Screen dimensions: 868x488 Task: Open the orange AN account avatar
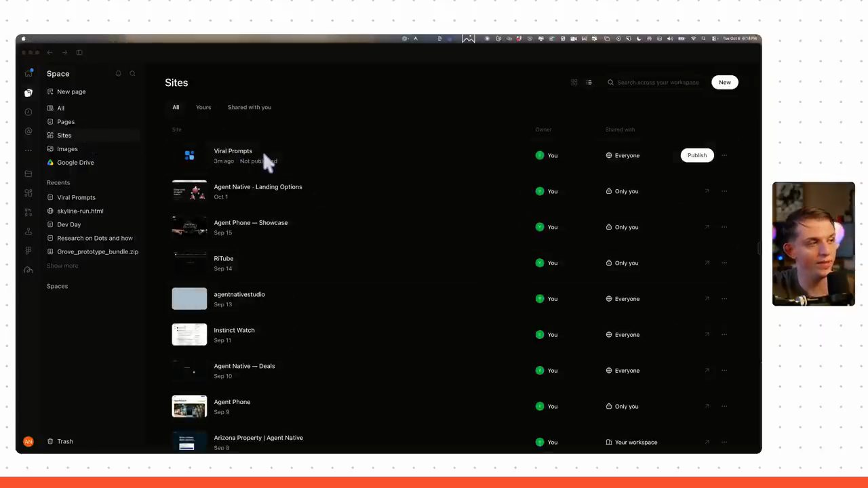coord(28,441)
